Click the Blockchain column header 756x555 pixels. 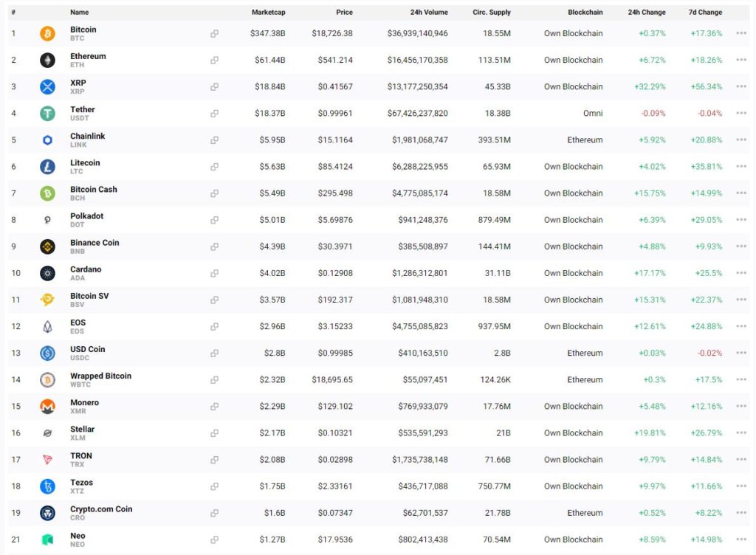tap(585, 12)
